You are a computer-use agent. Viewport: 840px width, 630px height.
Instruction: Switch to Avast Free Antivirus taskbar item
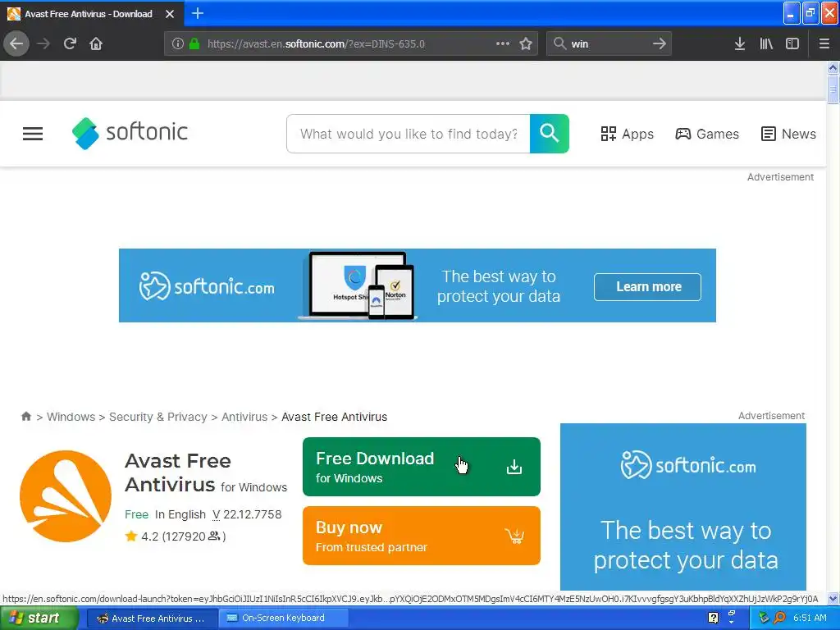click(152, 619)
